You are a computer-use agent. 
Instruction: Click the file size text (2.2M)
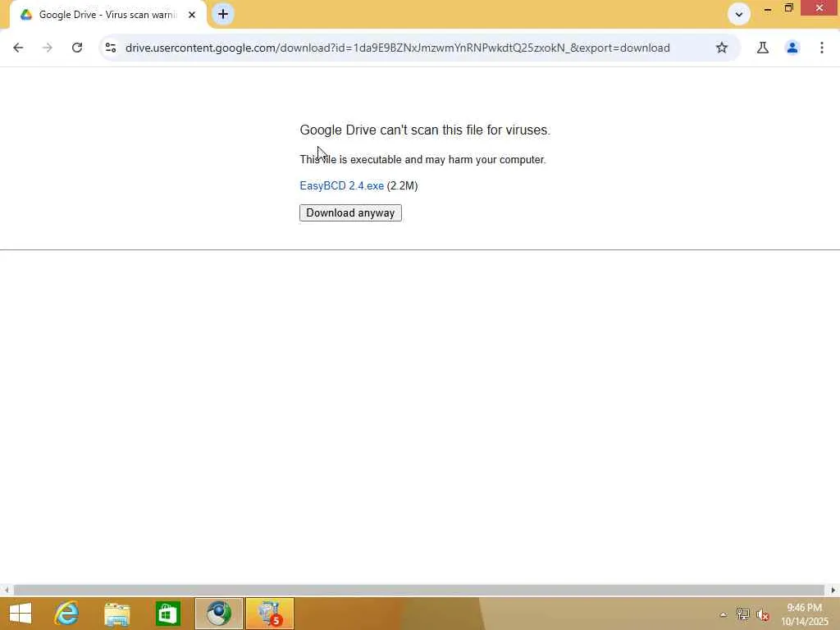point(402,186)
